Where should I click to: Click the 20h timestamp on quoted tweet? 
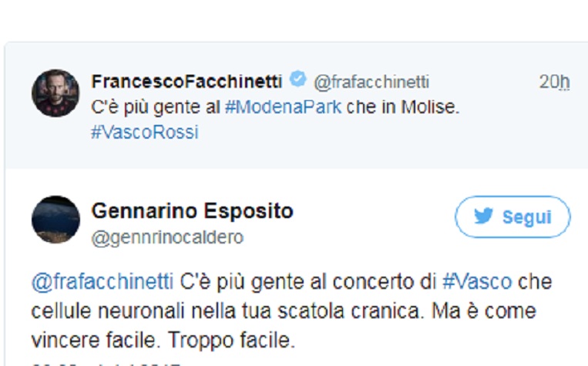coord(554,82)
